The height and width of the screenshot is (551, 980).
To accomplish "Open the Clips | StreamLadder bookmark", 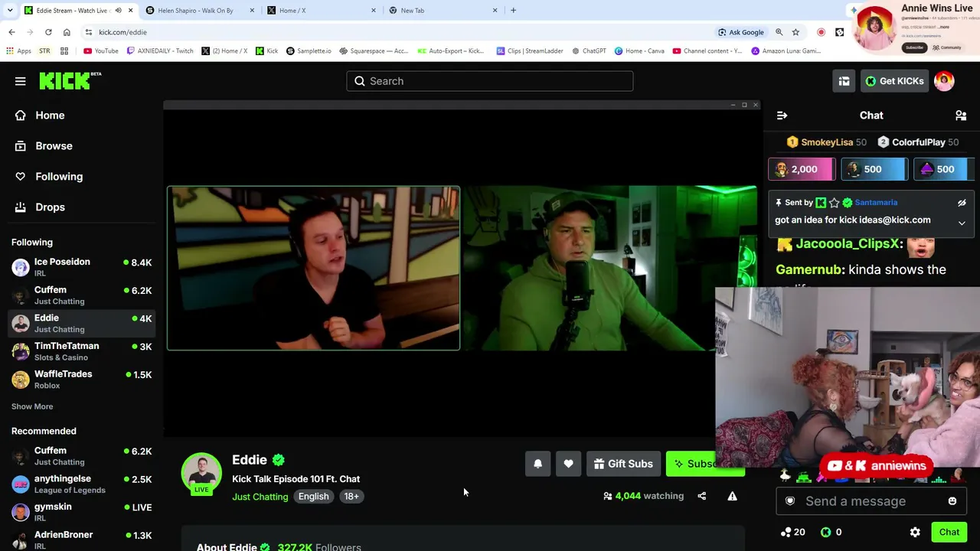I will point(530,51).
